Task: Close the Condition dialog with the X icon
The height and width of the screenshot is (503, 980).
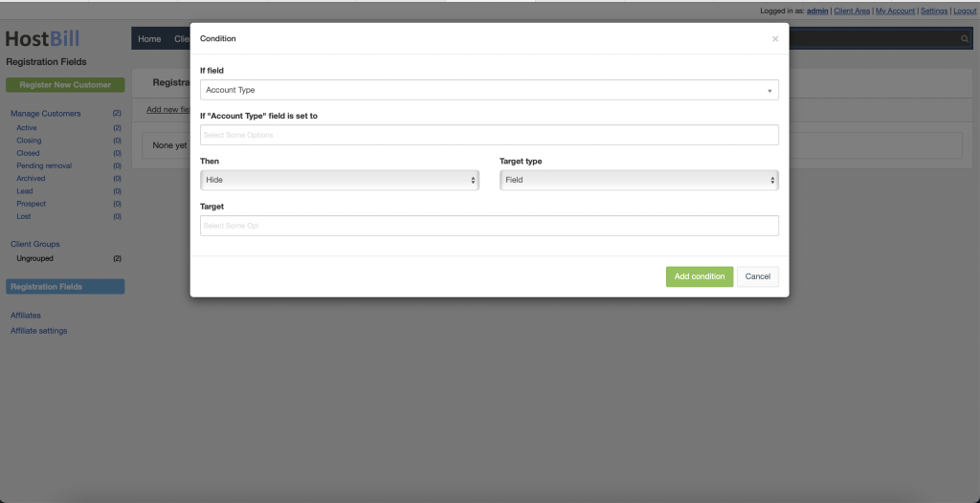Action: (774, 39)
